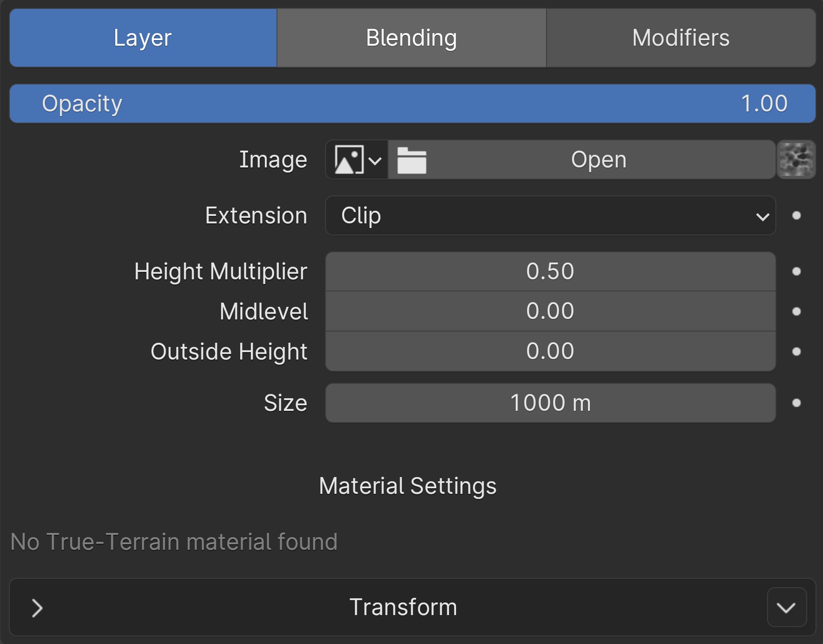This screenshot has height=644, width=823.
Task: Open Transform panel options chevron menu
Action: coord(787,608)
